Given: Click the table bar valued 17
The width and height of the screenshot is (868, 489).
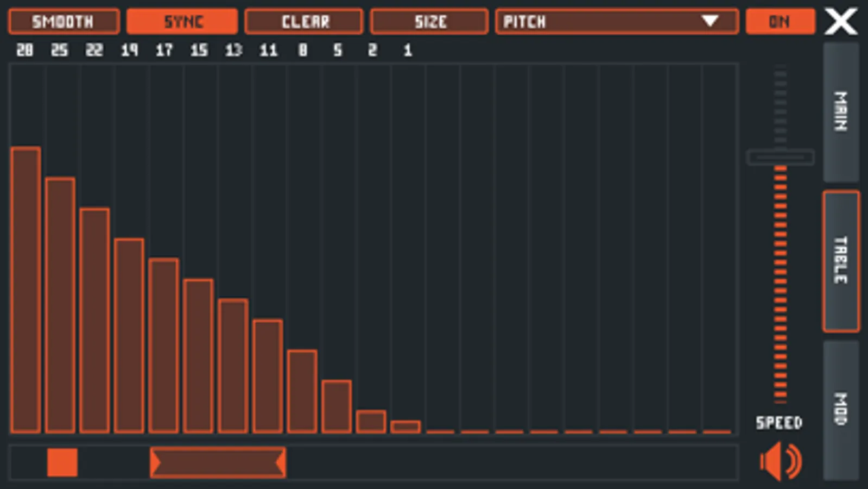Looking at the screenshot, I should (164, 346).
